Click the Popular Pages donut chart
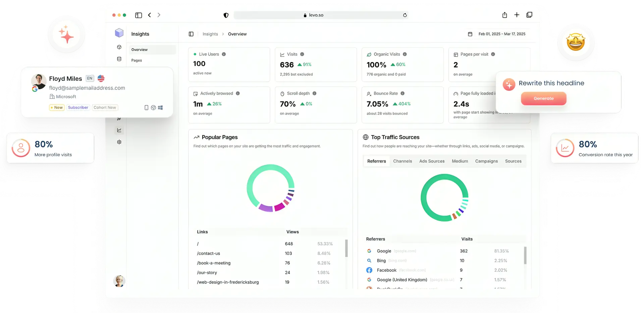 pos(270,188)
